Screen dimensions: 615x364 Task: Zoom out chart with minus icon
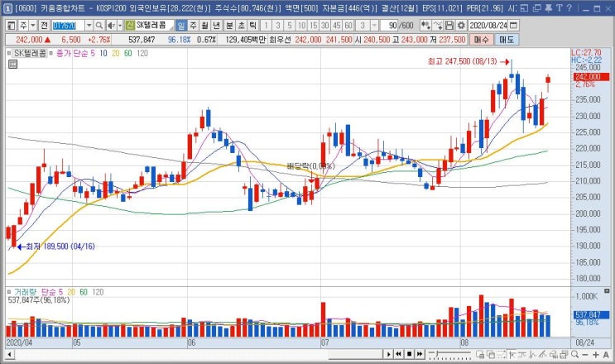(x=585, y=354)
